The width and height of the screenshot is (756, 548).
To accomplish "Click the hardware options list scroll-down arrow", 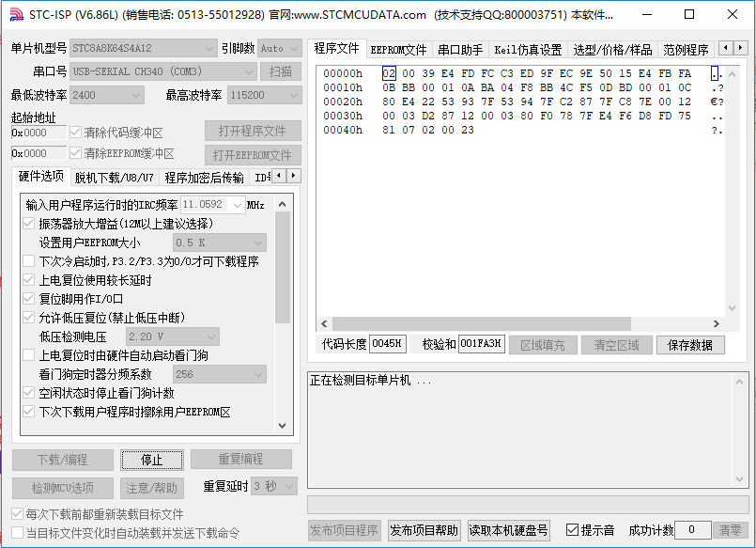I will coord(283,426).
